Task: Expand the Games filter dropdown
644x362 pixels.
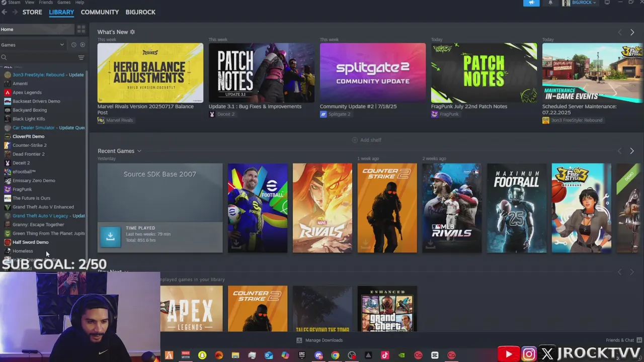Action: tap(33, 45)
